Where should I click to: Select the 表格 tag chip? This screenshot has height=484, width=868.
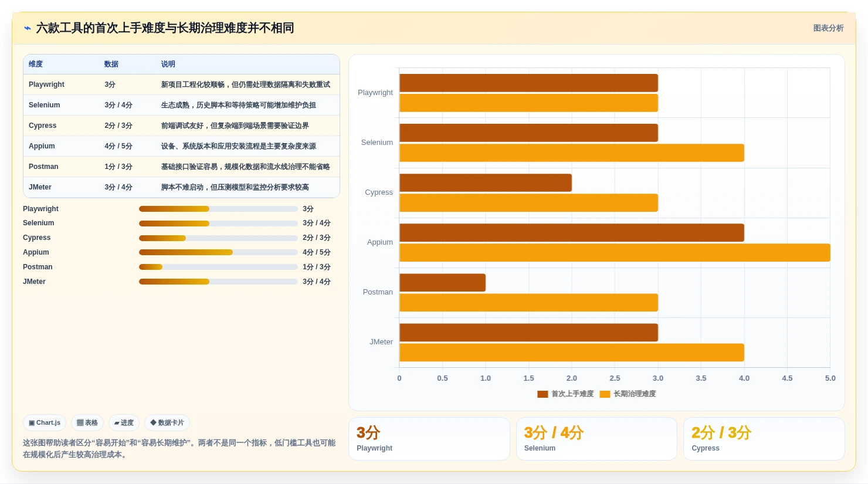click(x=87, y=422)
